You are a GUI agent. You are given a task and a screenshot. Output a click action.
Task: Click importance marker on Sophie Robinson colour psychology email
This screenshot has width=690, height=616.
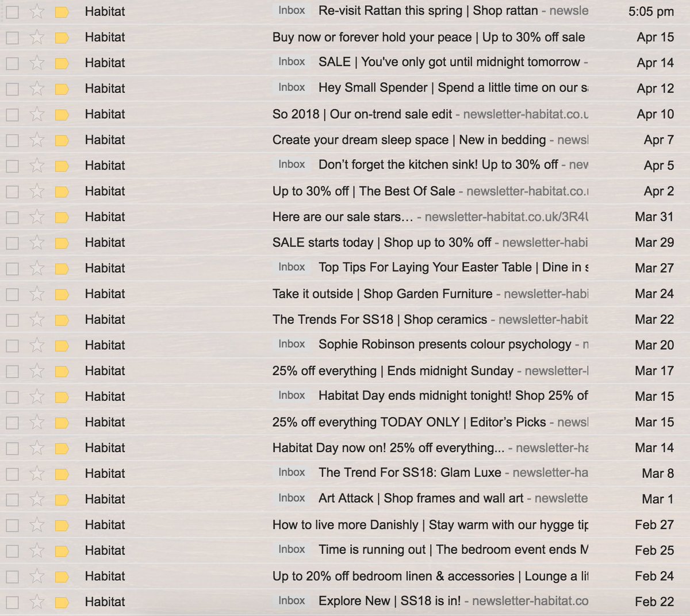[62, 346]
